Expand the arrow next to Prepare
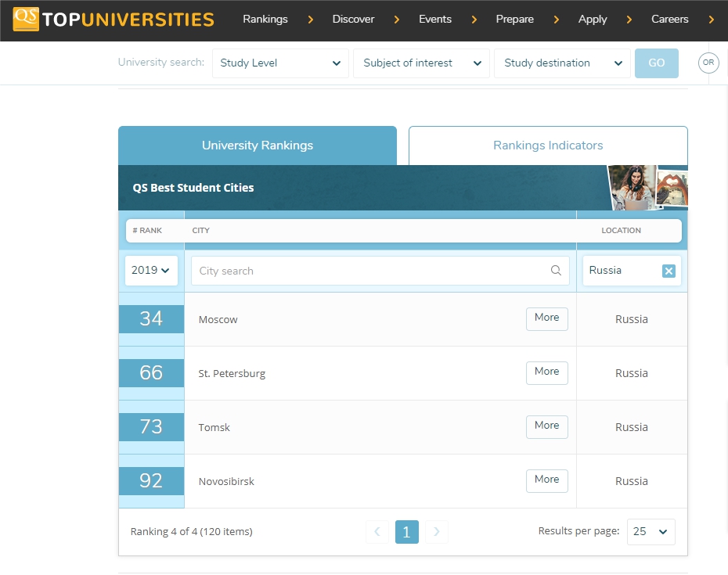 click(x=557, y=20)
